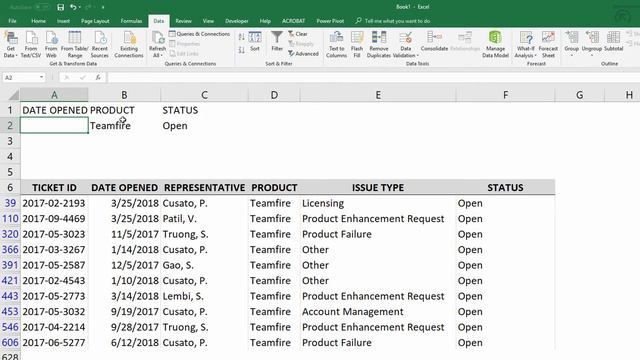The width and height of the screenshot is (640, 360).
Task: Select column A header
Action: (x=54, y=95)
